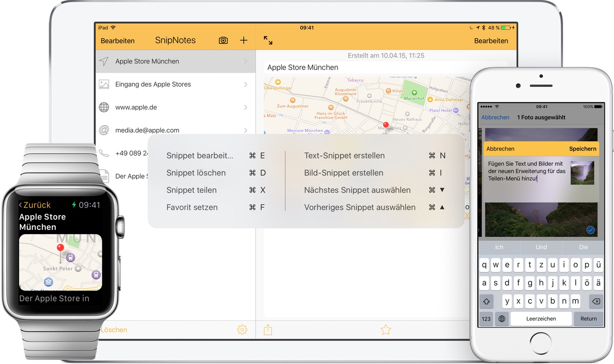Tap the share icon in bottom toolbar
The height and width of the screenshot is (364, 614).
(x=268, y=329)
